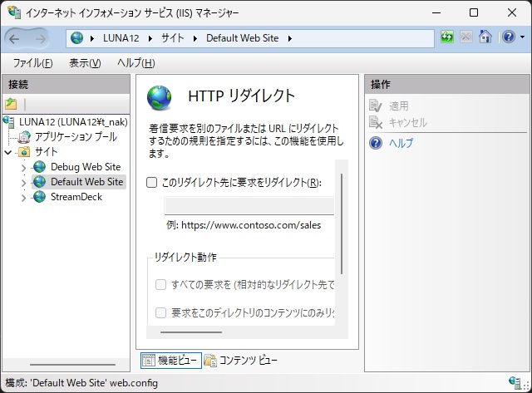This screenshot has width=532, height=393.
Task: Click the vertical scrollbar in HTTP リダイレクト pane
Action: click(342, 224)
